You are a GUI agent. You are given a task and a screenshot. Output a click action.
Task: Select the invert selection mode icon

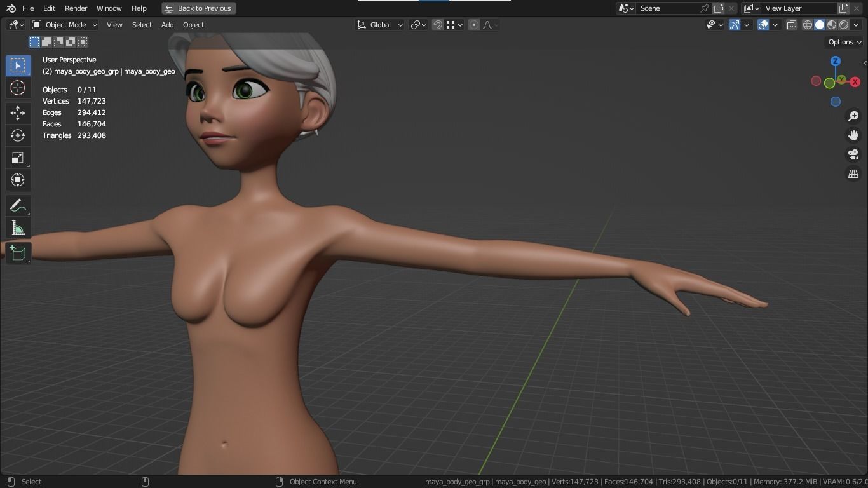(x=71, y=42)
